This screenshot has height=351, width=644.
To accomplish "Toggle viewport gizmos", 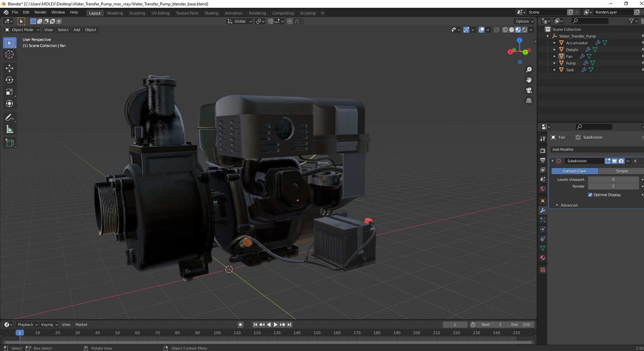I will 466,30.
